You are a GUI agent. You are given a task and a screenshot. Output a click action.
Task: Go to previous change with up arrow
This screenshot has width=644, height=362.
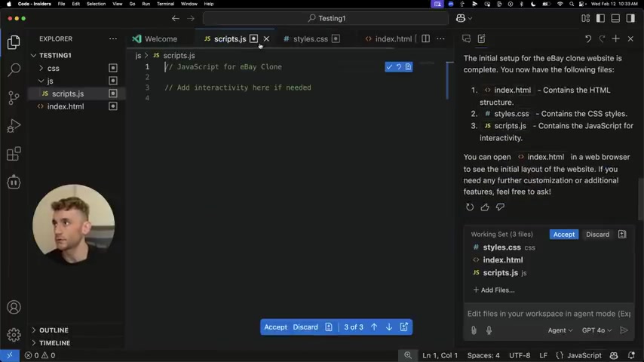point(374,327)
